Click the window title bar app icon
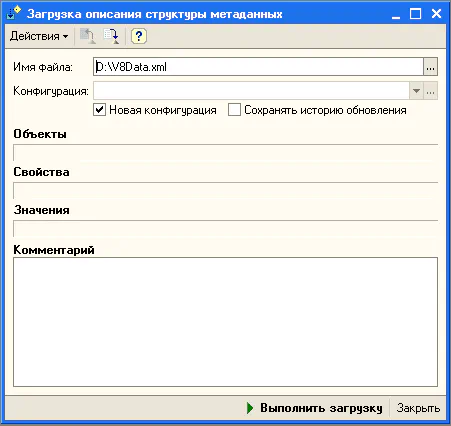 14,13
